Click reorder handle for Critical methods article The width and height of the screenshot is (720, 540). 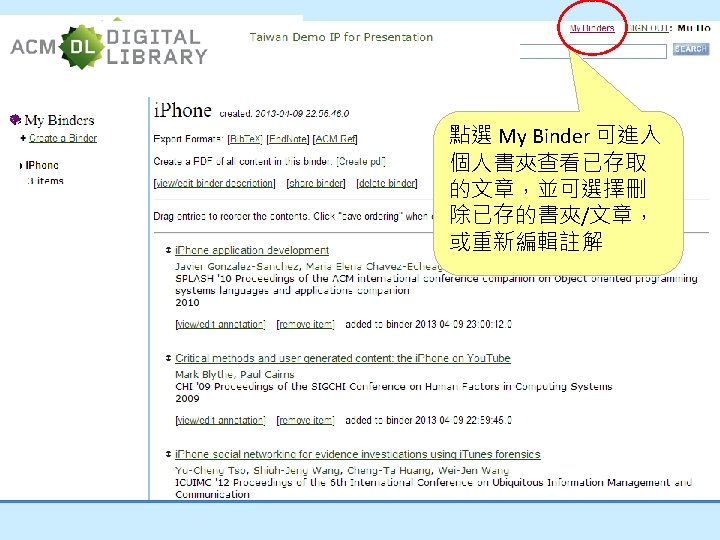point(169,358)
